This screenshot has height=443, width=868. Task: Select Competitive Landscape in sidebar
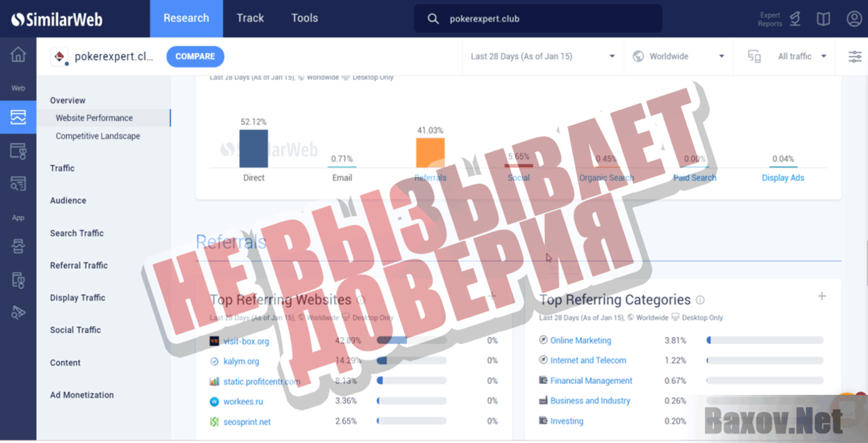[98, 136]
